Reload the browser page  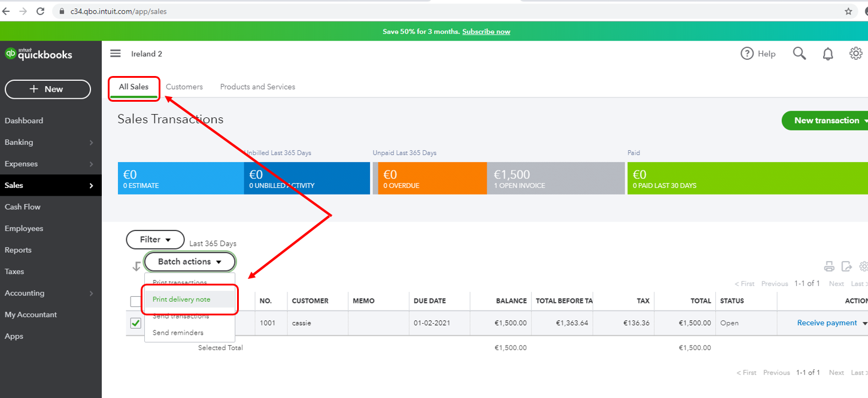pyautogui.click(x=41, y=11)
